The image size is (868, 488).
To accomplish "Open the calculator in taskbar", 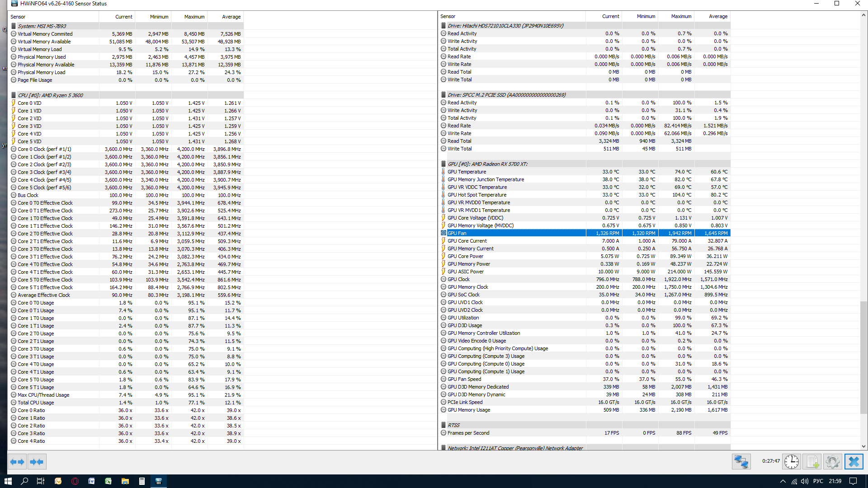I will point(142,481).
